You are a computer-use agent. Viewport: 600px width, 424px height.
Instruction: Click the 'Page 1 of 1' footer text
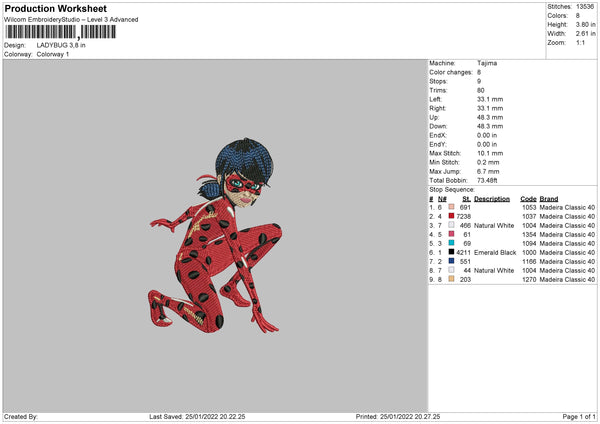[579, 416]
